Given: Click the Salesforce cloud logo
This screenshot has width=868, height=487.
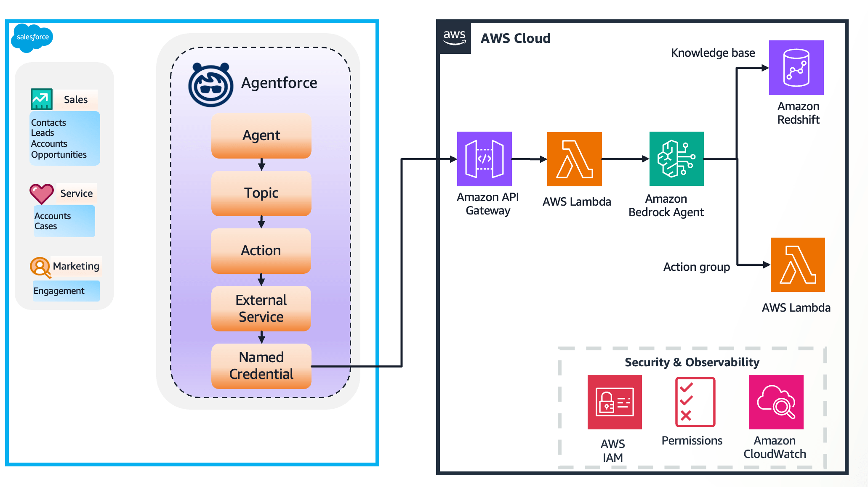Looking at the screenshot, I should pos(32,37).
